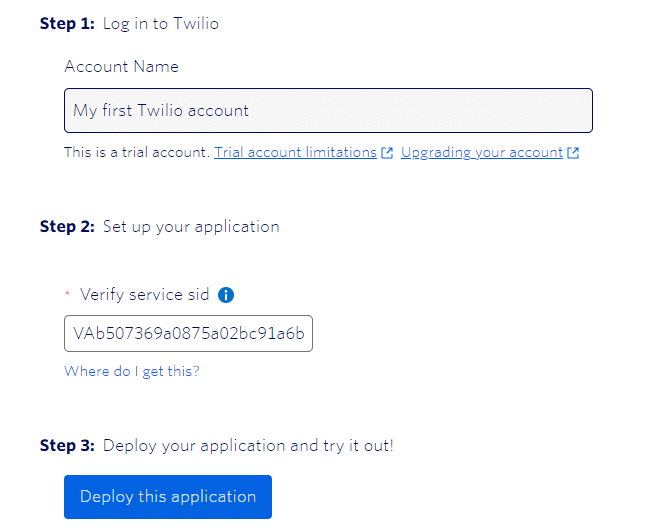This screenshot has width=650, height=528.
Task: Click inside the Verify service sid textbox
Action: coord(189,334)
